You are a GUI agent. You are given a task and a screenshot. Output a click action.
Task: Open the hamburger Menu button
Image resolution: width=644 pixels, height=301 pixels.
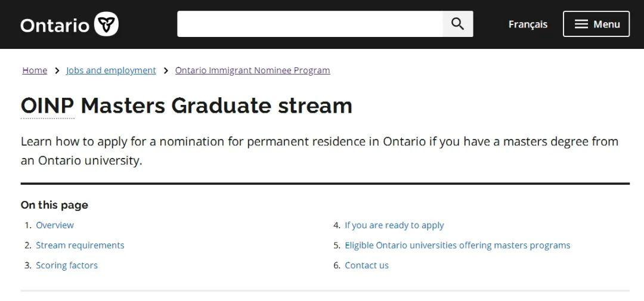(x=596, y=24)
